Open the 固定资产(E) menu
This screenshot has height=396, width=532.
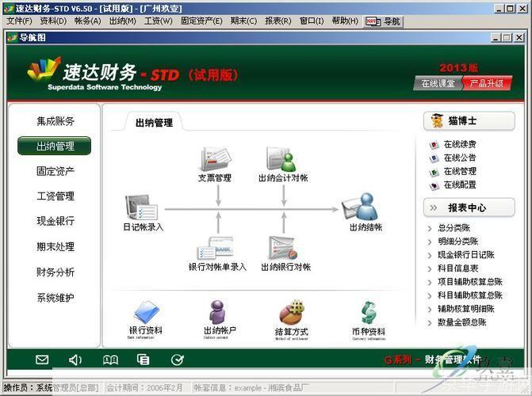(201, 21)
